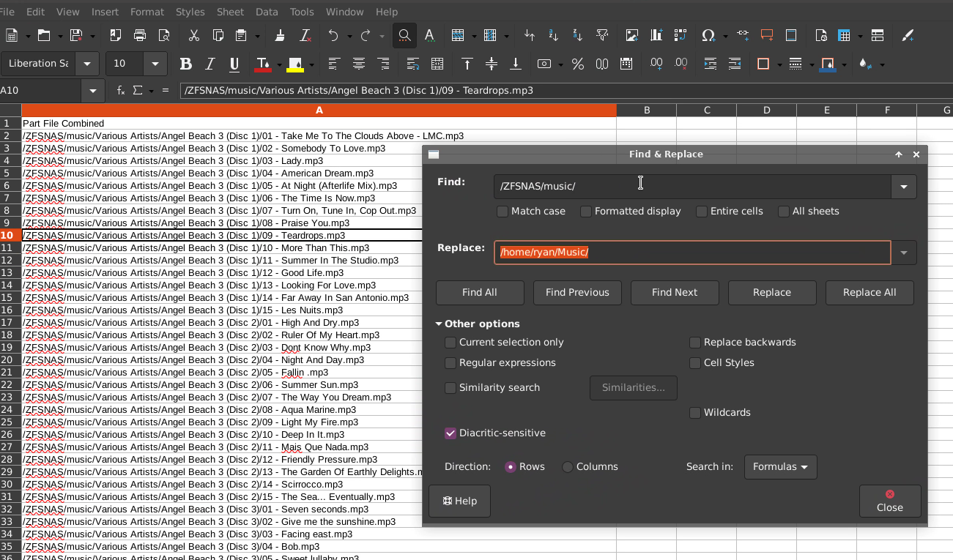953x560 pixels.
Task: Open the font size dropdown
Action: (x=155, y=64)
